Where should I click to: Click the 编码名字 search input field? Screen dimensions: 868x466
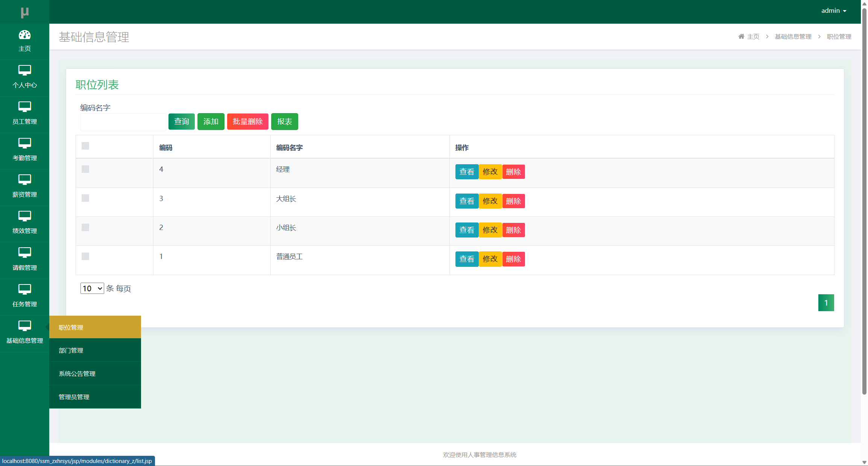point(123,122)
